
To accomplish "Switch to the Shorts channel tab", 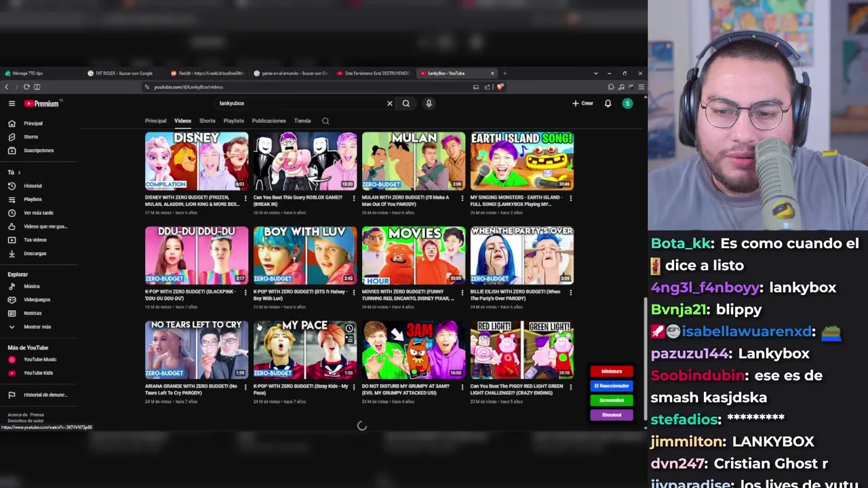I will coord(207,121).
